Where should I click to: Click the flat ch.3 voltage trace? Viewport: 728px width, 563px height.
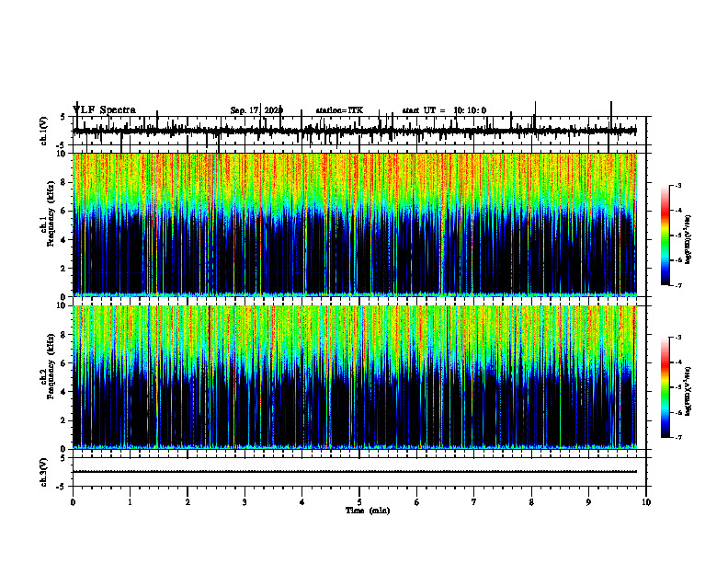point(355,472)
